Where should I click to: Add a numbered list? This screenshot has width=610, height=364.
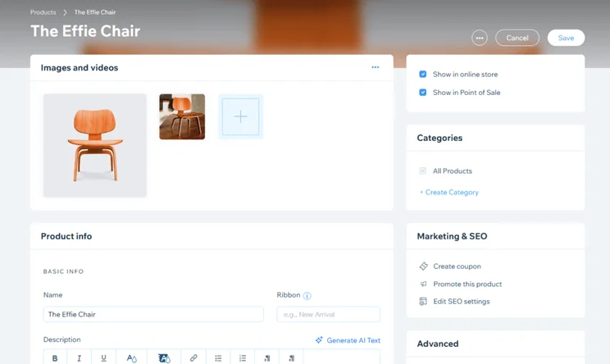(x=243, y=358)
